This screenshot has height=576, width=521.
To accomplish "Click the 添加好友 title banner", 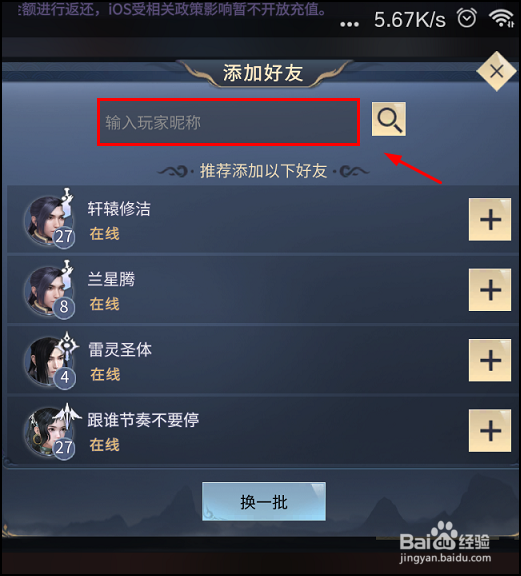I will 263,73.
